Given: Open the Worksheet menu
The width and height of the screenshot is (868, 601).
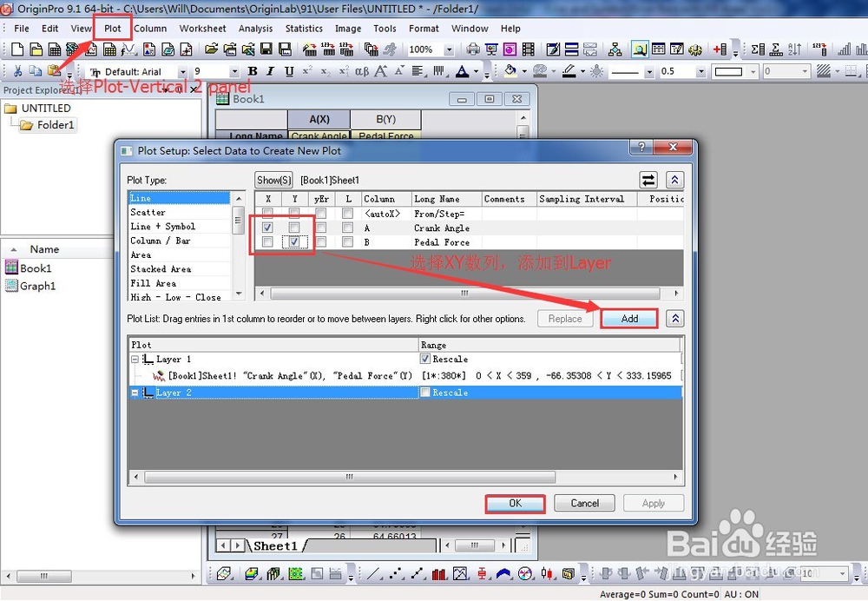Looking at the screenshot, I should (202, 29).
